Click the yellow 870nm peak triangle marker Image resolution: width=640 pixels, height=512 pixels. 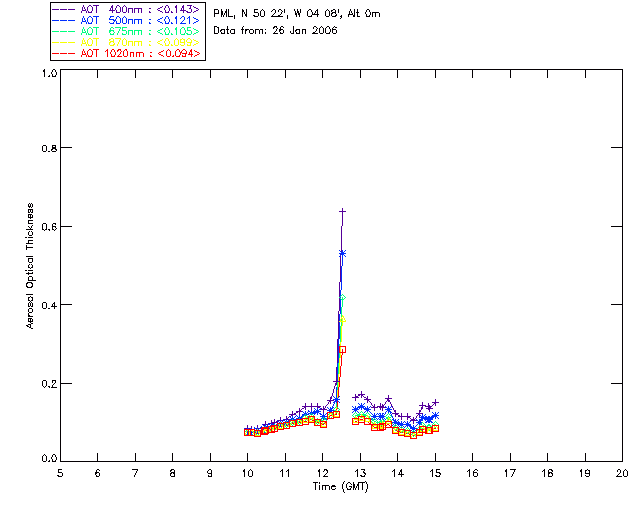click(x=342, y=319)
